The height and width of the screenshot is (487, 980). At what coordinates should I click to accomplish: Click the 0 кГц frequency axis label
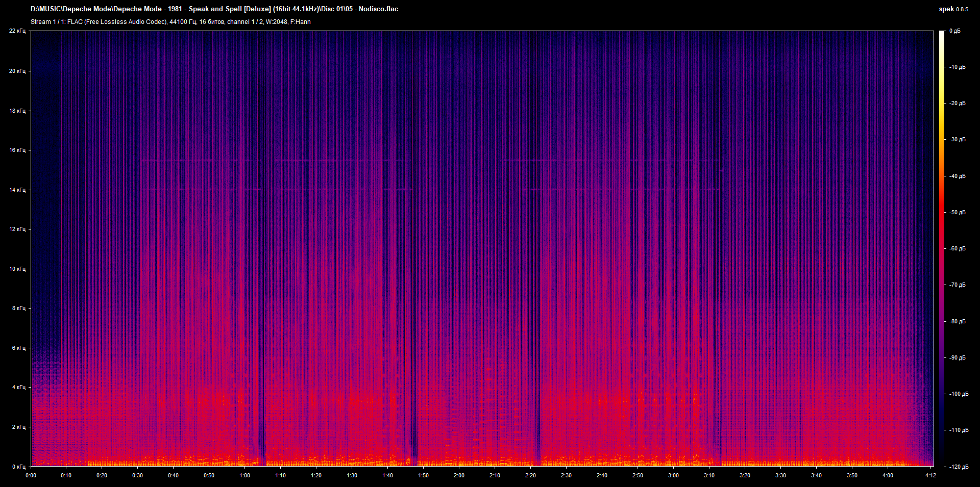click(18, 467)
